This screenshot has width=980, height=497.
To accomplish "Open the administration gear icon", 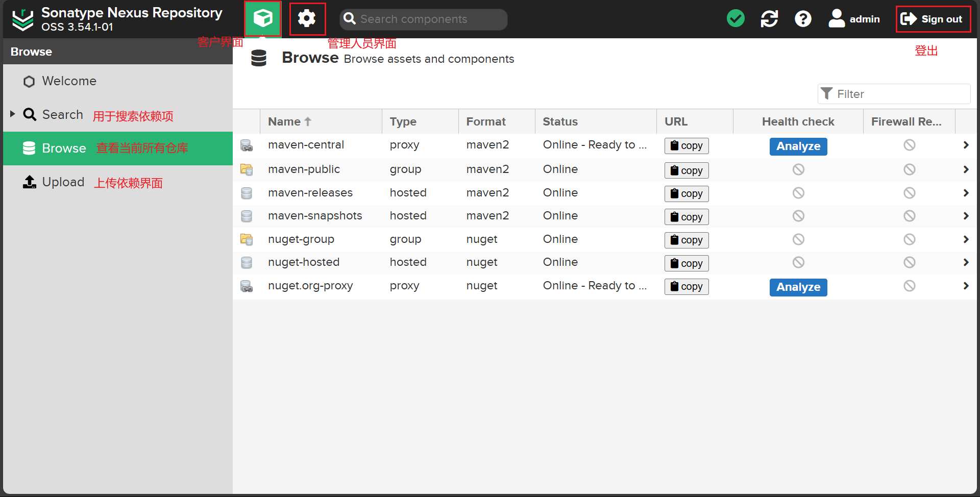I will click(307, 19).
